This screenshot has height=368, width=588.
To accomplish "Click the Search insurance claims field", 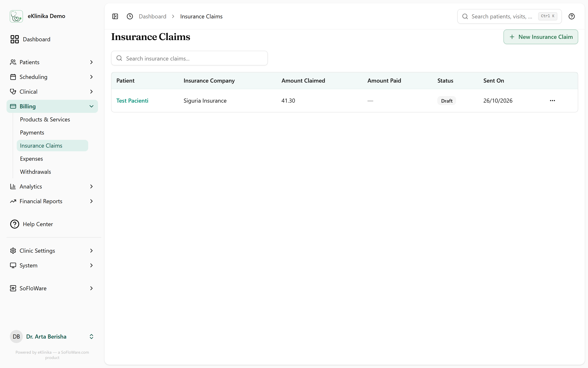I will [x=189, y=58].
